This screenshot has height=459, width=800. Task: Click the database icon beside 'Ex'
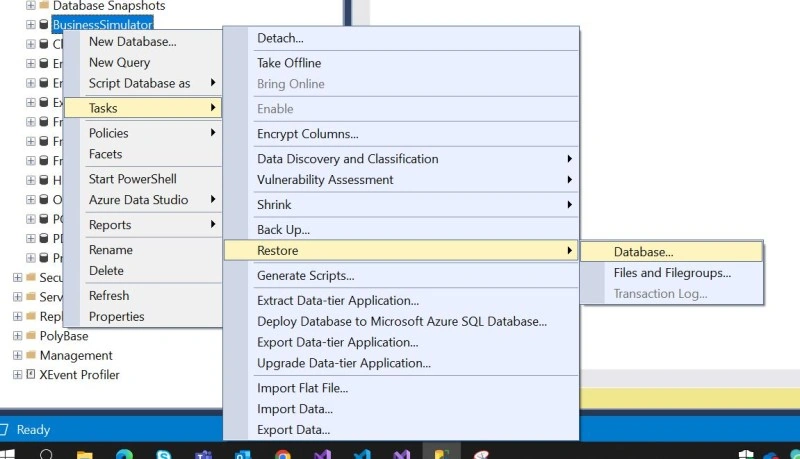click(x=44, y=102)
